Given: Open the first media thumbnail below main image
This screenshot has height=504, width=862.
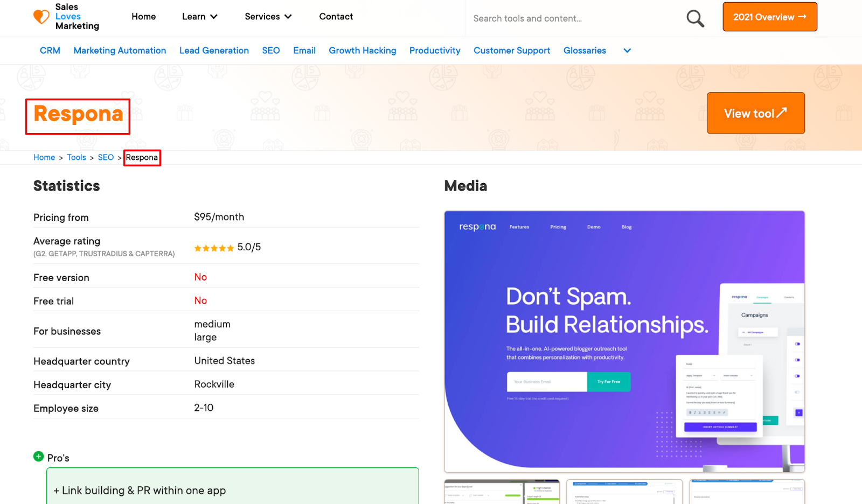Looking at the screenshot, I should coord(502,492).
